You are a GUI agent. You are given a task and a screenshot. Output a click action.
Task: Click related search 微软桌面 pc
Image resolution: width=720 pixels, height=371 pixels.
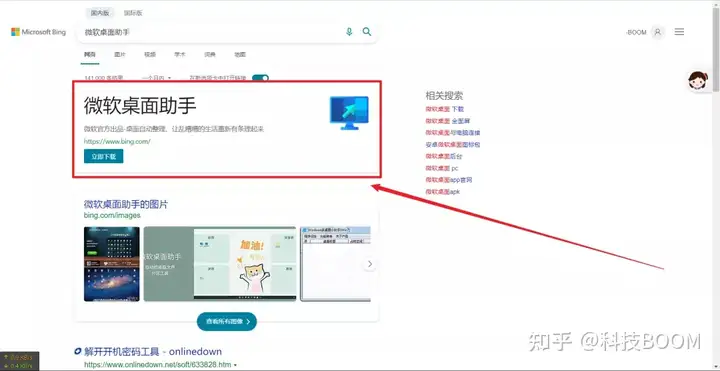(442, 169)
